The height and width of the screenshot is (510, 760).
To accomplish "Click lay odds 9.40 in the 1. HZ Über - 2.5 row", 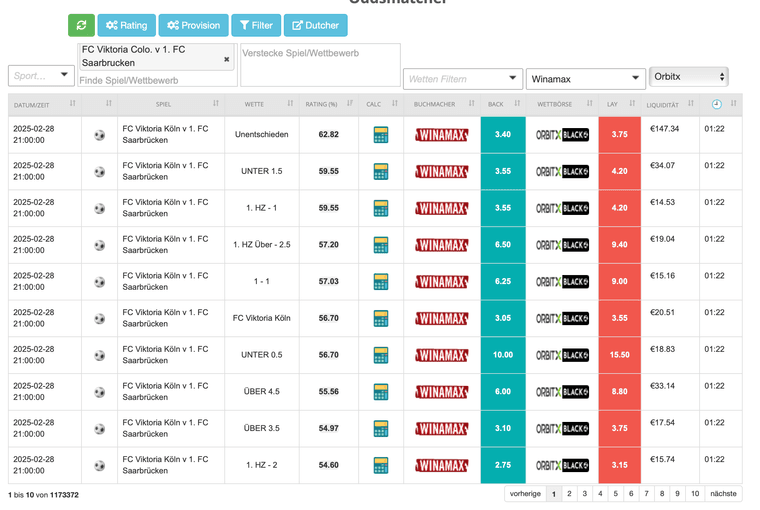I will tap(619, 245).
